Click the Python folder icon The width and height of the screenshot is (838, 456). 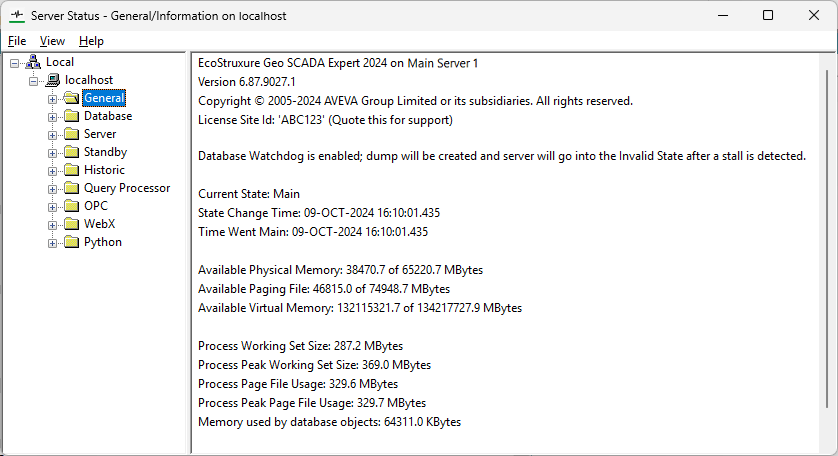71,242
